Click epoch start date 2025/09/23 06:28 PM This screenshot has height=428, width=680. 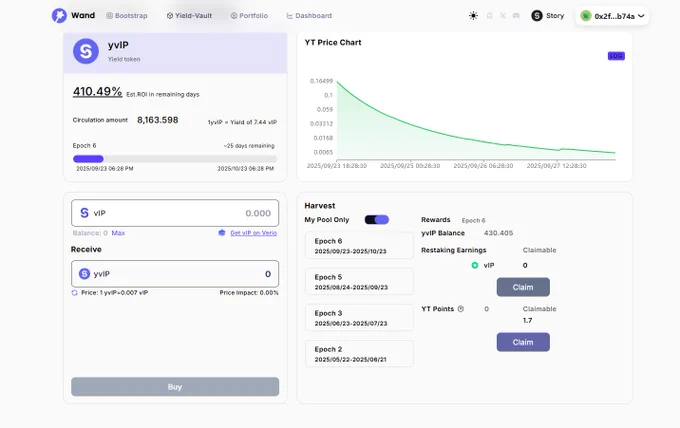(105, 169)
